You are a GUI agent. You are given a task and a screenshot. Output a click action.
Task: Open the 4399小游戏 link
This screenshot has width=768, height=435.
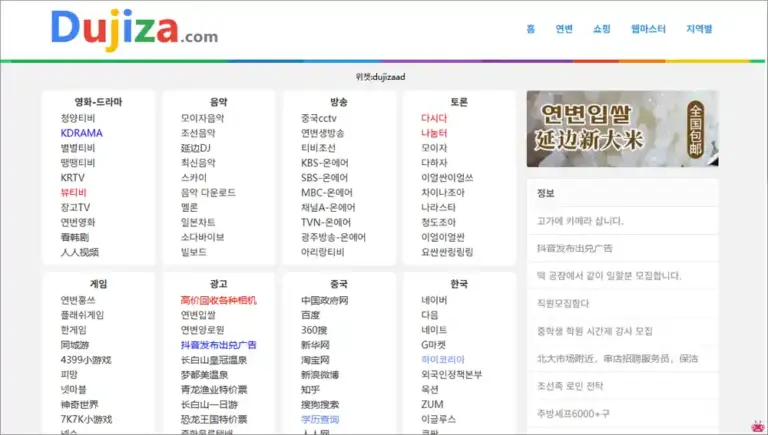tap(86, 360)
